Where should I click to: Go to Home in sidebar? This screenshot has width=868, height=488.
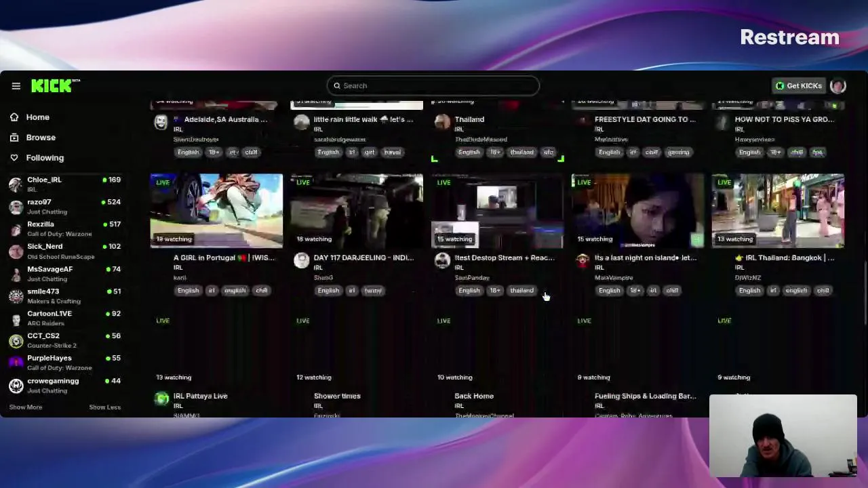(x=38, y=117)
